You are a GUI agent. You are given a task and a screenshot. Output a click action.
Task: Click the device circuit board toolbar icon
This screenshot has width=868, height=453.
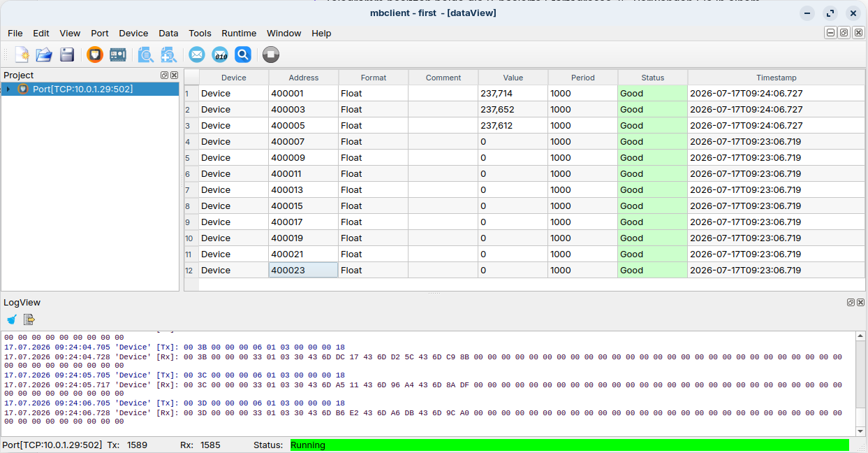[118, 55]
